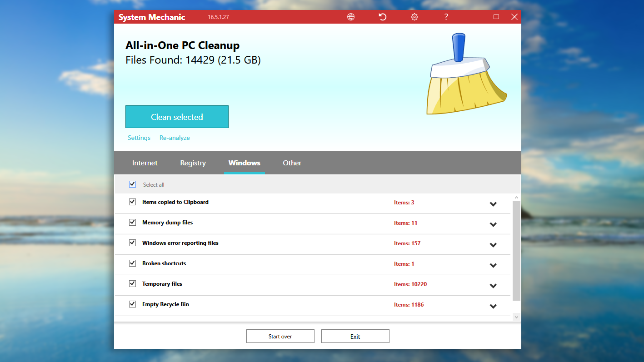Expand Temporary files details
The height and width of the screenshot is (362, 644).
[493, 286]
